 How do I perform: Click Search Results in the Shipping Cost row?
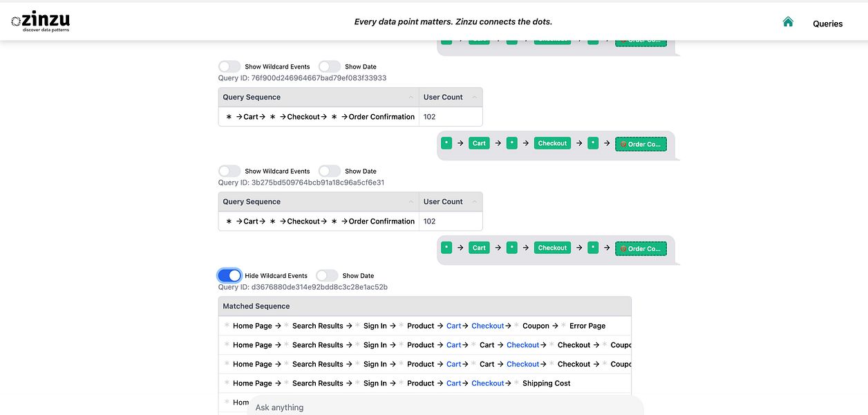[317, 383]
